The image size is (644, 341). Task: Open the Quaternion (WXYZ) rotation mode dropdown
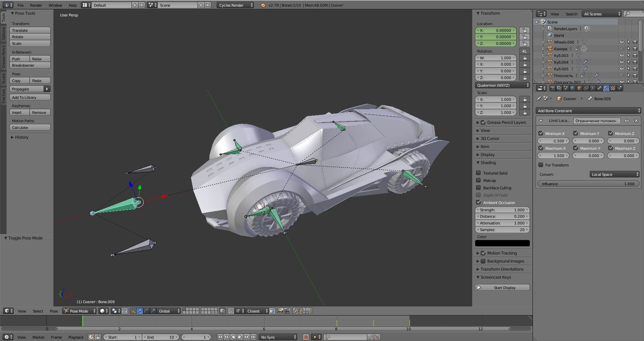[502, 85]
